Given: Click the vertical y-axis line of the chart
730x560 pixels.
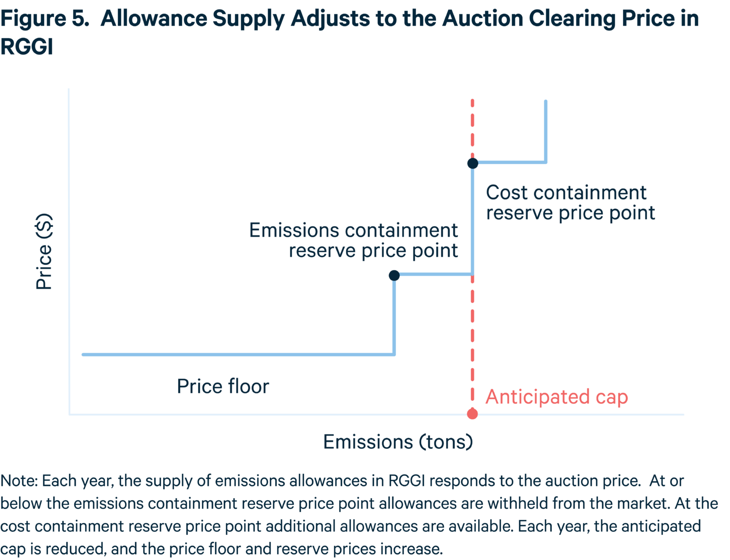Looking at the screenshot, I should click(x=69, y=238).
